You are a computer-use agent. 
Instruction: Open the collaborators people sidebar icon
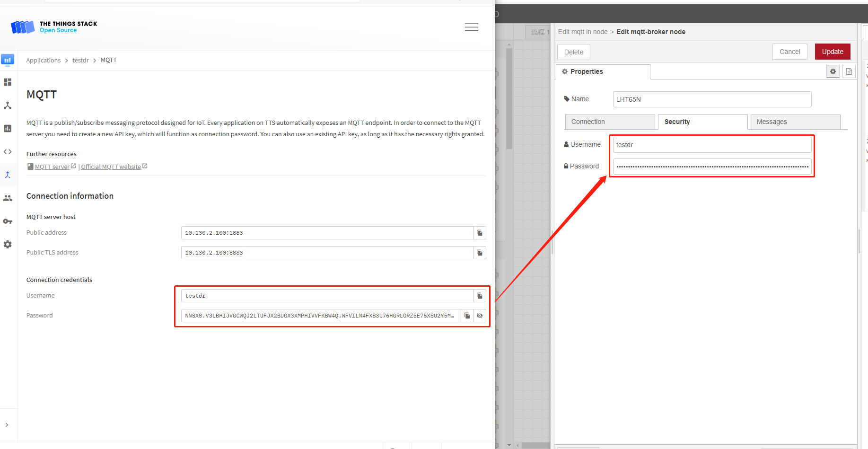(8, 198)
